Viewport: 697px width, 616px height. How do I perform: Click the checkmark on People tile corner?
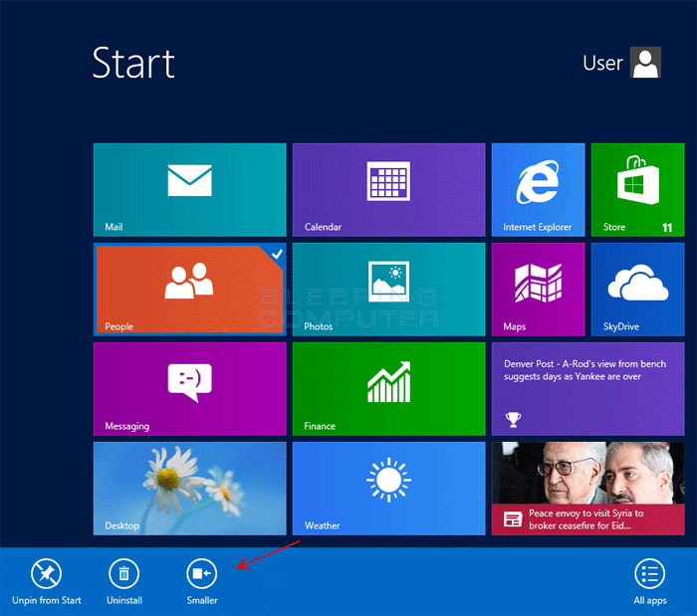click(277, 254)
